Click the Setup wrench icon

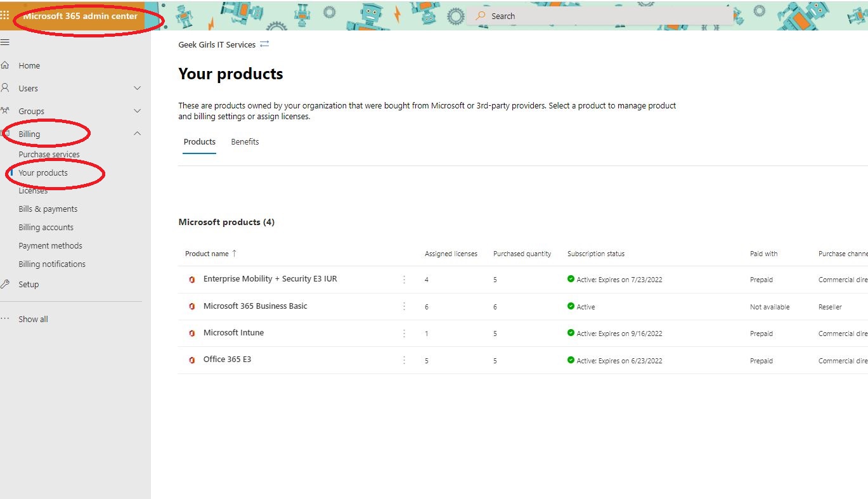tap(5, 284)
